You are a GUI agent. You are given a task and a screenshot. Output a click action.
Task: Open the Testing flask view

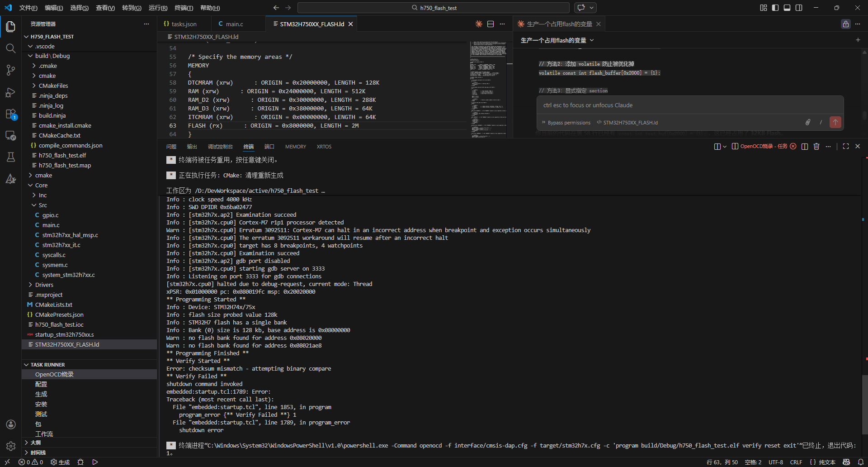click(x=11, y=157)
